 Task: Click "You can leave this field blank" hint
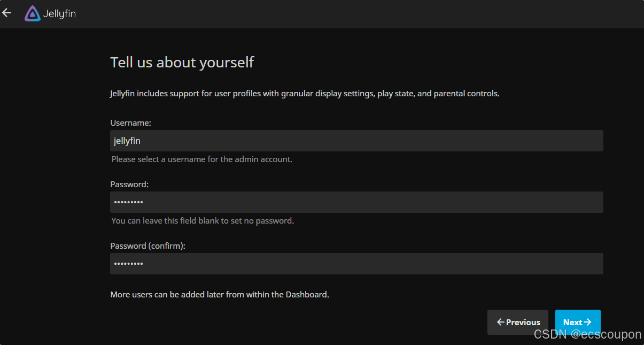point(203,221)
